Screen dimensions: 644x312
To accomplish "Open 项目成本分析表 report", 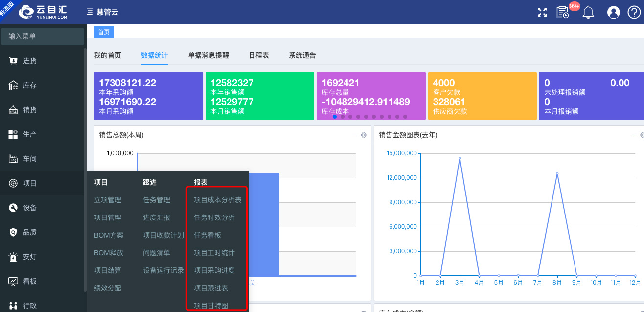I will (217, 200).
